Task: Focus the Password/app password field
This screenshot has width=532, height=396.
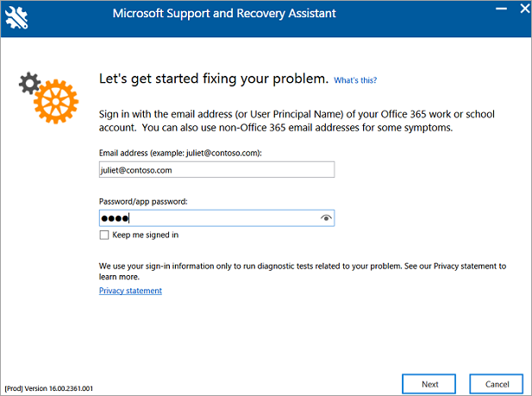Action: [x=216, y=218]
